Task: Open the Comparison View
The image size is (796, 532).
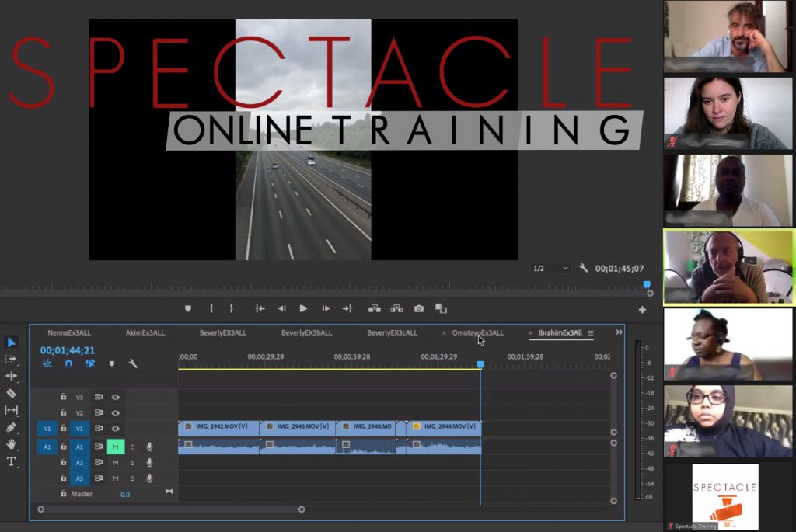Action: pos(441,308)
